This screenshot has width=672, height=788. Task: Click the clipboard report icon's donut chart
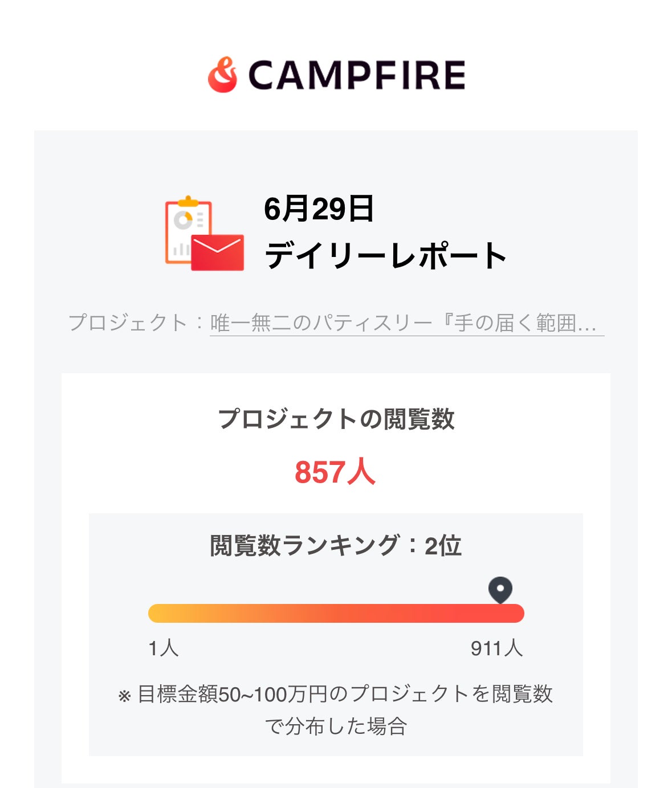[x=184, y=220]
